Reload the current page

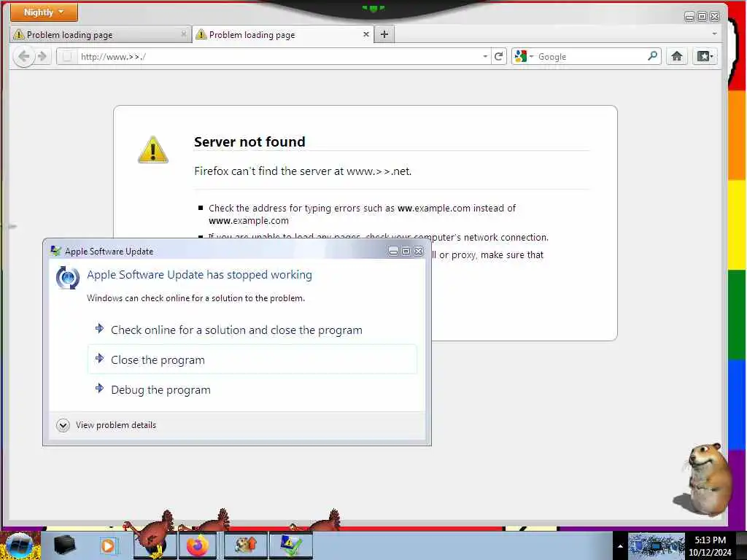[x=498, y=57]
